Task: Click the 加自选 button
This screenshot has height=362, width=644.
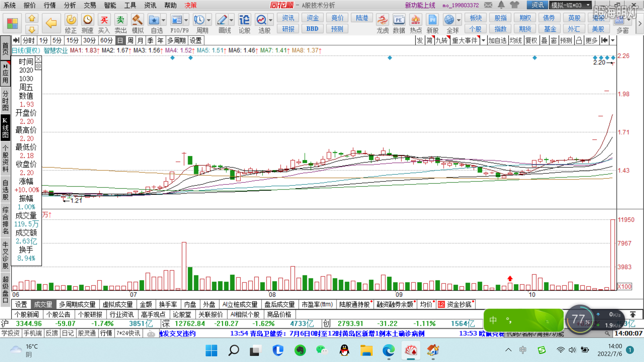Action: coord(497,41)
